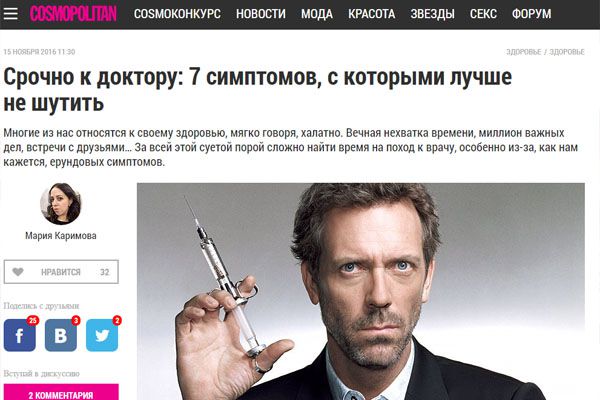
Task: Click the article headline Срочно к доктору
Action: (257, 90)
